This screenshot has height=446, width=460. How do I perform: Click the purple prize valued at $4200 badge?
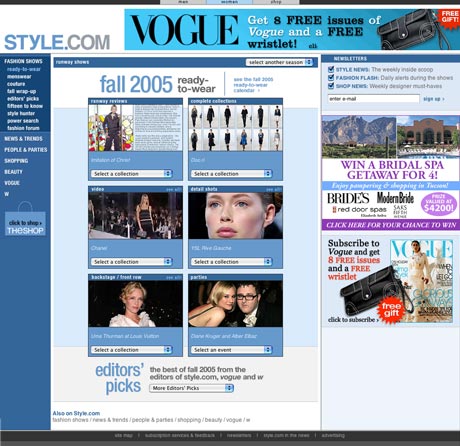pyautogui.click(x=438, y=203)
